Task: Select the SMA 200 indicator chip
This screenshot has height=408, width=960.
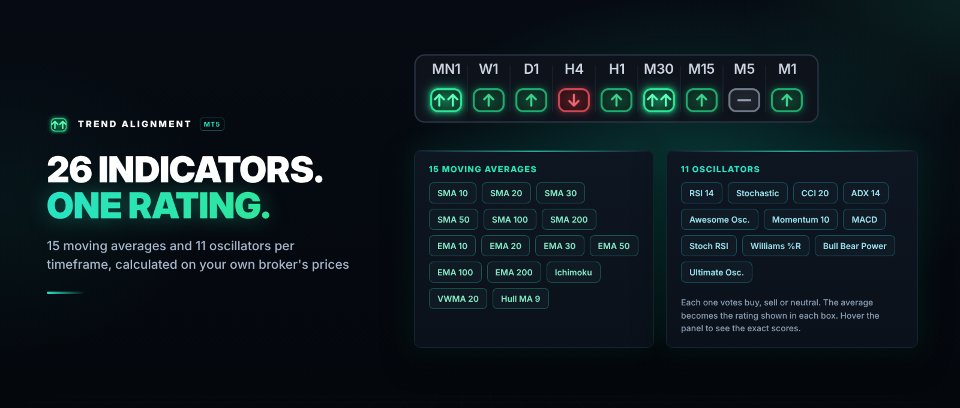Action: (x=569, y=219)
